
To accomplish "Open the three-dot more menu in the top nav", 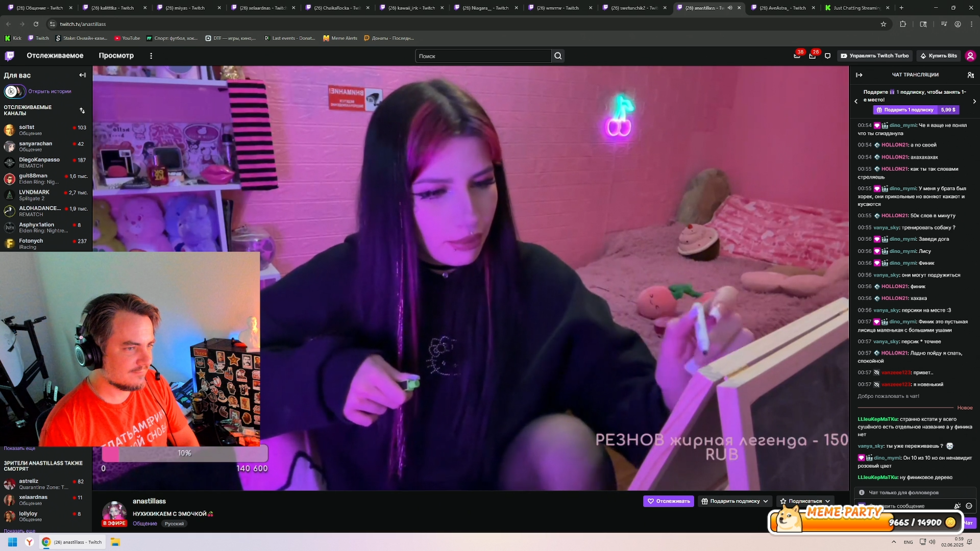I will [151, 56].
